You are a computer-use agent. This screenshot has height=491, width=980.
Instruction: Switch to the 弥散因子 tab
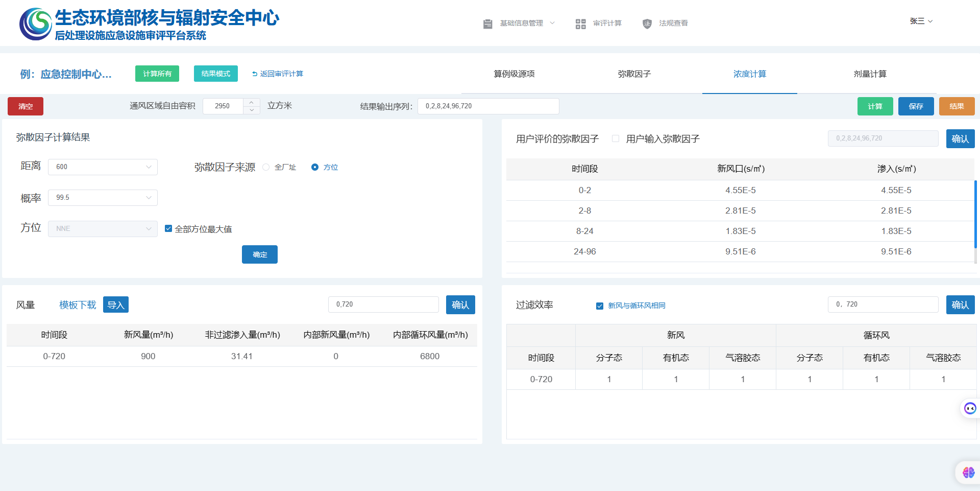[634, 74]
